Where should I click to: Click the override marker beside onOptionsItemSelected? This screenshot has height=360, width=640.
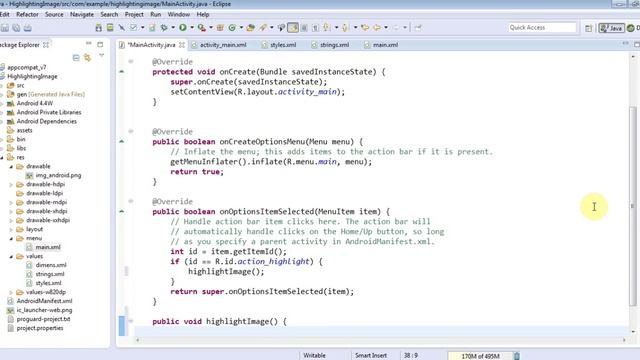122,211
